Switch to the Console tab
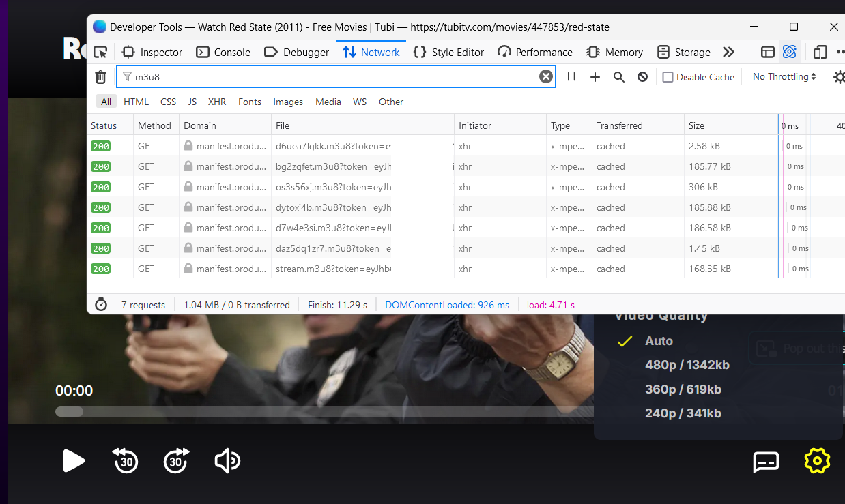 223,52
